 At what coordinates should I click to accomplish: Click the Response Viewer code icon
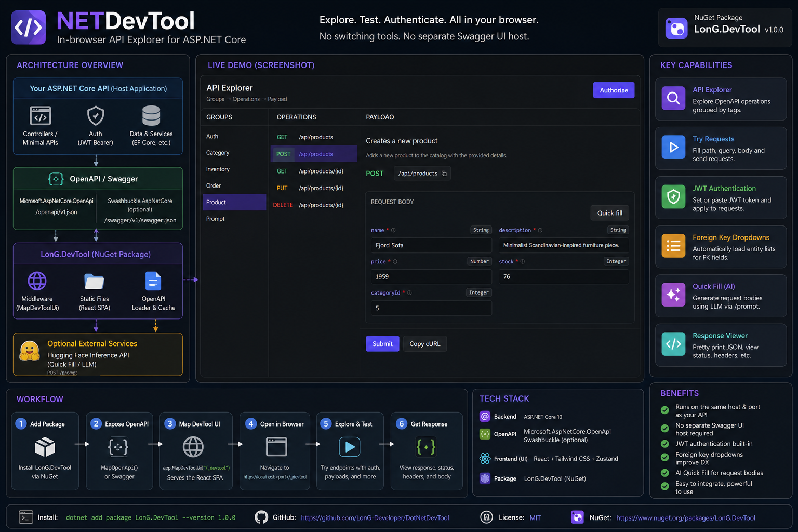[673, 344]
